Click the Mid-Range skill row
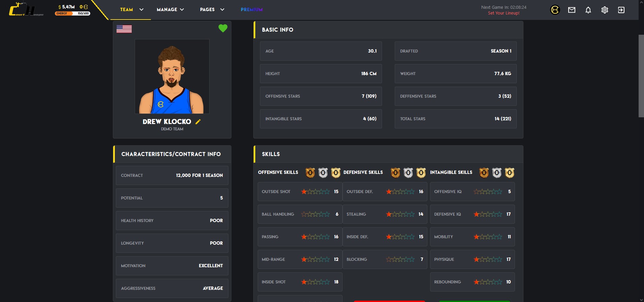The image size is (644, 302). 300,259
